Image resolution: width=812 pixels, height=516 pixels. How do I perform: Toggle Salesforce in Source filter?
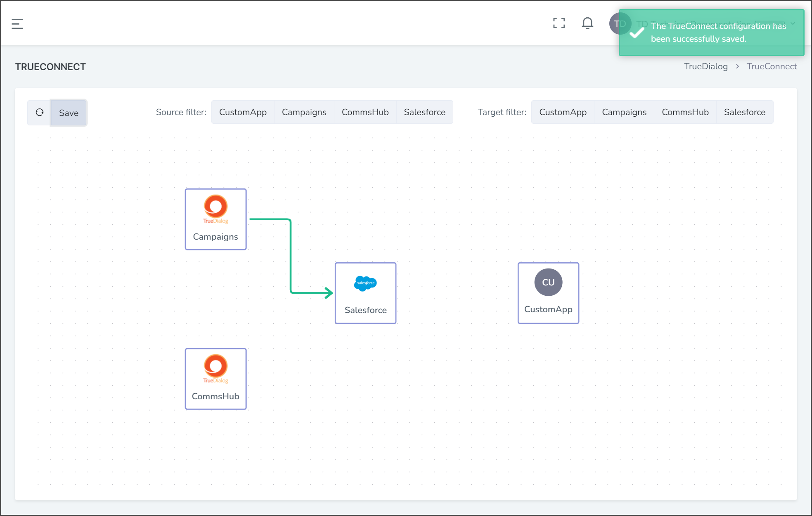coord(424,112)
